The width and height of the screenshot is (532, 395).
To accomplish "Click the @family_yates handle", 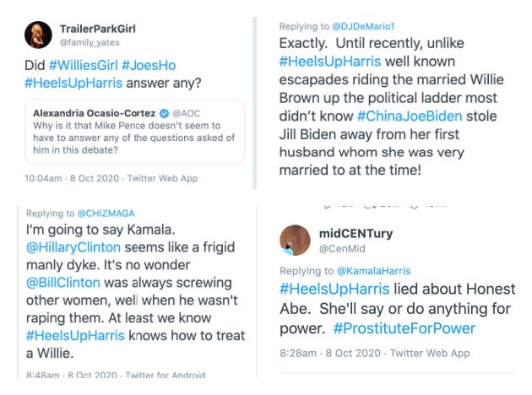I will pos(90,43).
